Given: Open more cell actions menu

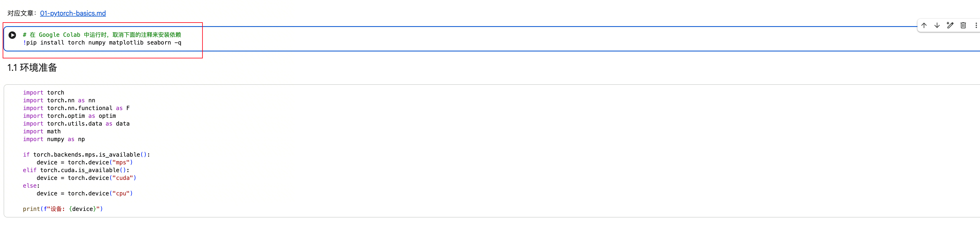Looking at the screenshot, I should 976,26.
